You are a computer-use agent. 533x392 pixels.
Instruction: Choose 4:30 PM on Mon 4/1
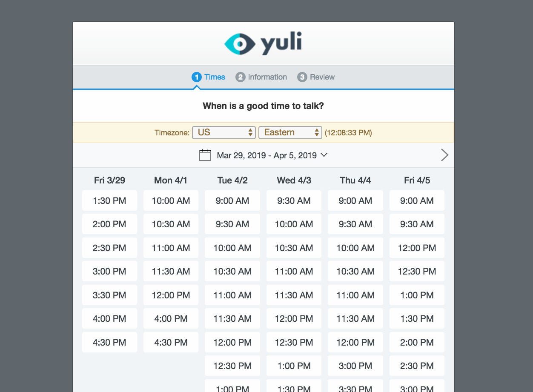171,342
